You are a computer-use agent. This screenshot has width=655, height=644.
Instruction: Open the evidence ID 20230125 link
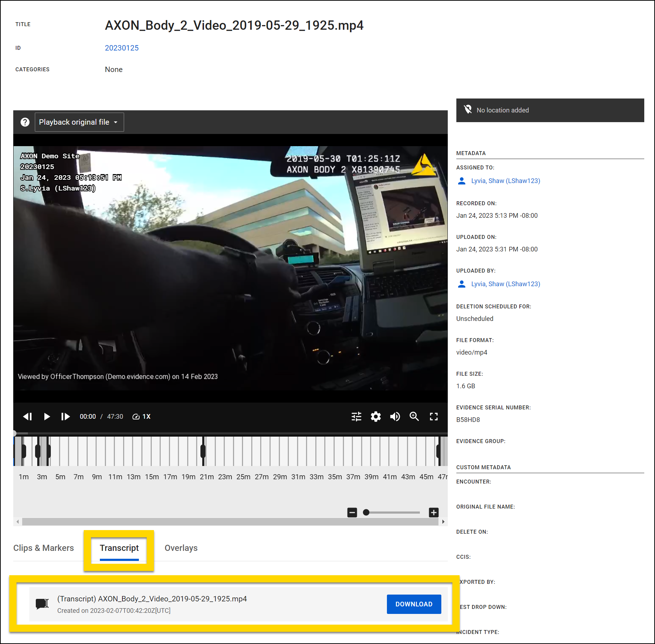coord(122,48)
